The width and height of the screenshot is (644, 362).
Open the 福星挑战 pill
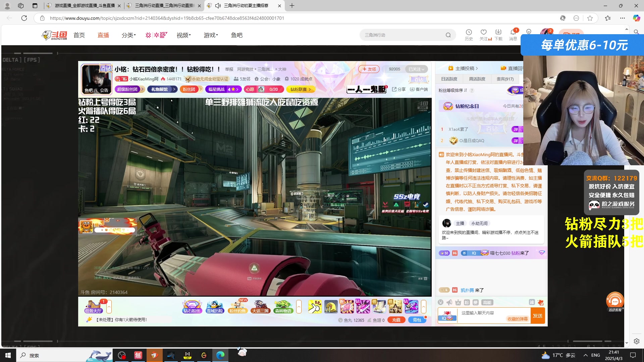(224, 89)
